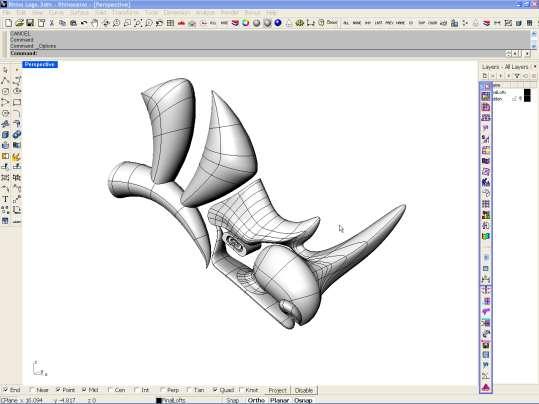539x404 pixels.
Task: Click the Options text in the command history
Action: [47, 46]
